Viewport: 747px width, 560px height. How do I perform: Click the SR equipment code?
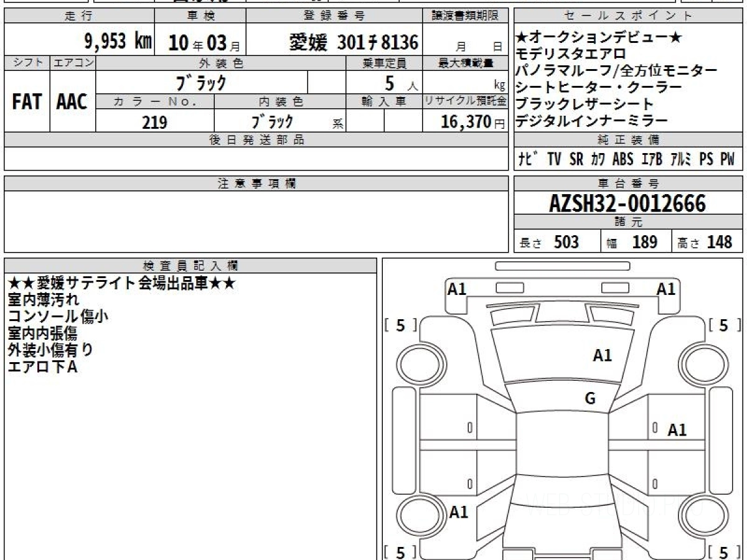coord(576,159)
